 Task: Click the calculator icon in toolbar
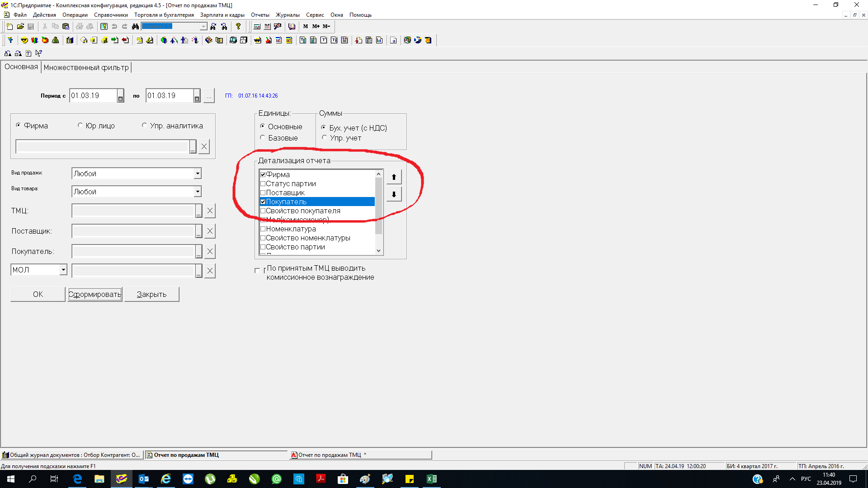(257, 27)
